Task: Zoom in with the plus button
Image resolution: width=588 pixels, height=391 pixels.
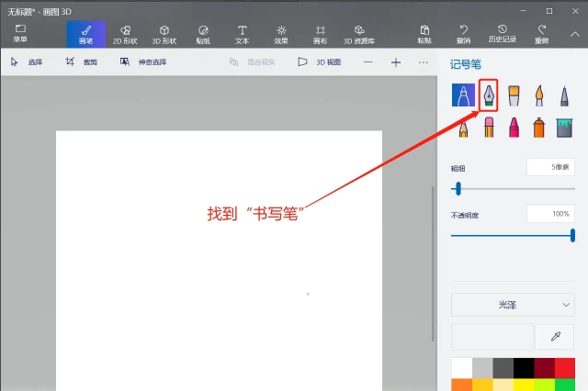Action: (x=396, y=62)
